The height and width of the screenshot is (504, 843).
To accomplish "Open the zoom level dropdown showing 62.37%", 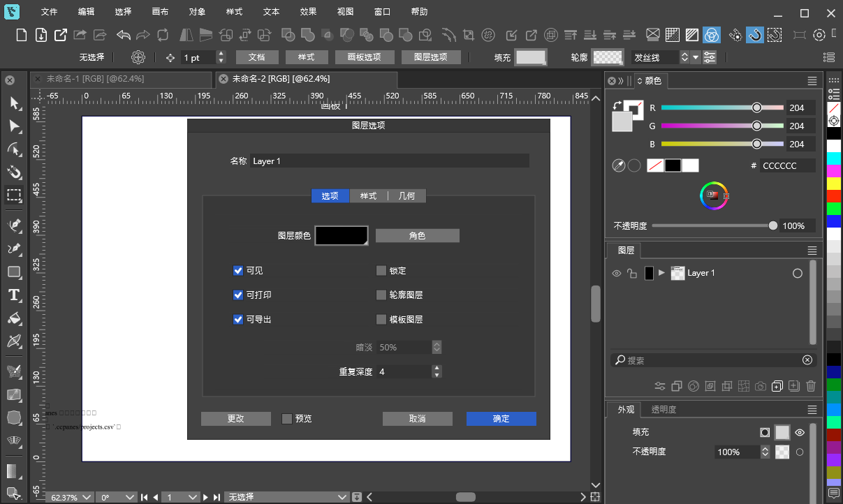I will tap(69, 497).
